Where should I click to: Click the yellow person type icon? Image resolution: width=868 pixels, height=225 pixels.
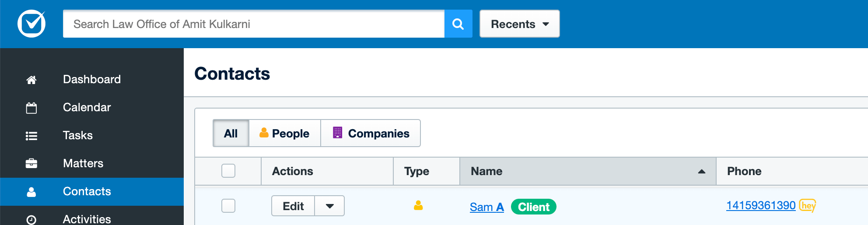(418, 205)
